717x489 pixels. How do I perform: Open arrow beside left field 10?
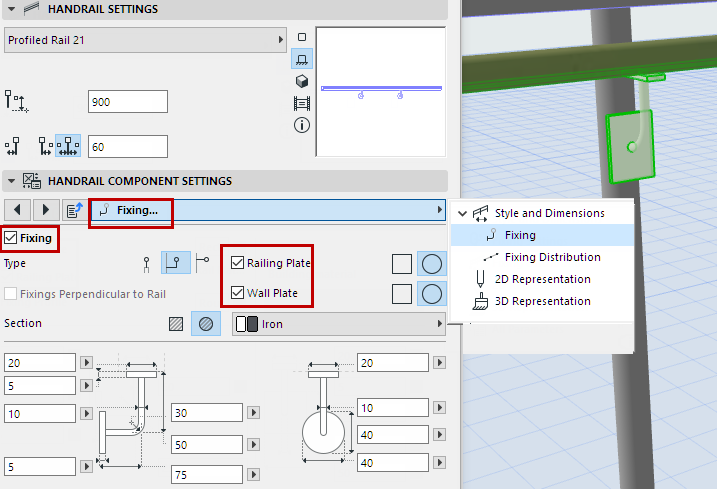[86, 414]
